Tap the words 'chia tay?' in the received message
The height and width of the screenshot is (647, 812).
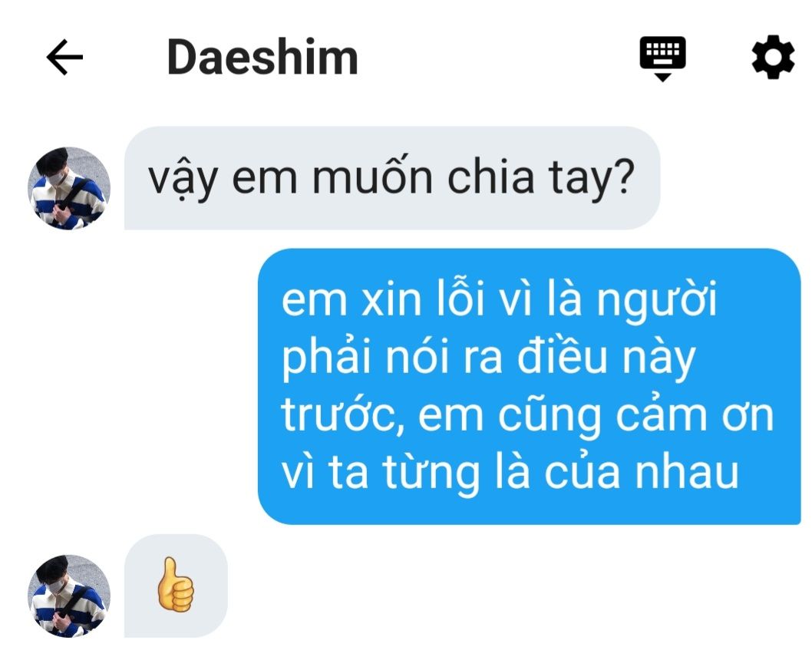pyautogui.click(x=540, y=178)
